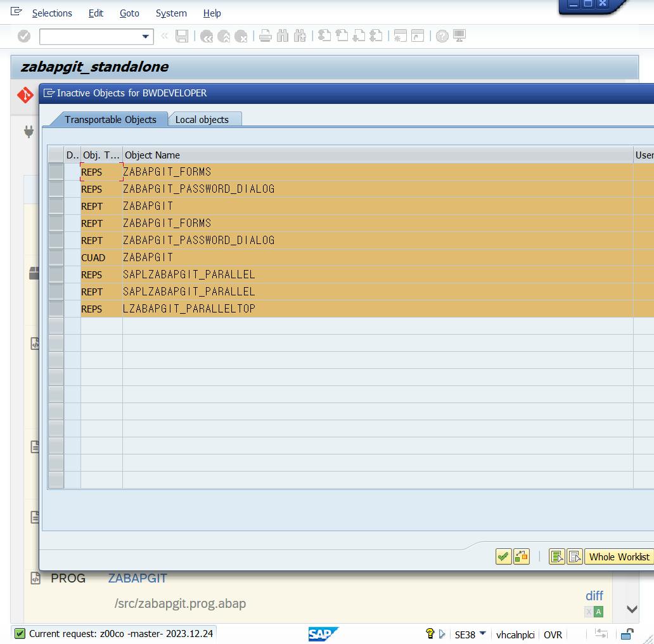Click the Object Name column header
654x644 pixels.
(378, 155)
